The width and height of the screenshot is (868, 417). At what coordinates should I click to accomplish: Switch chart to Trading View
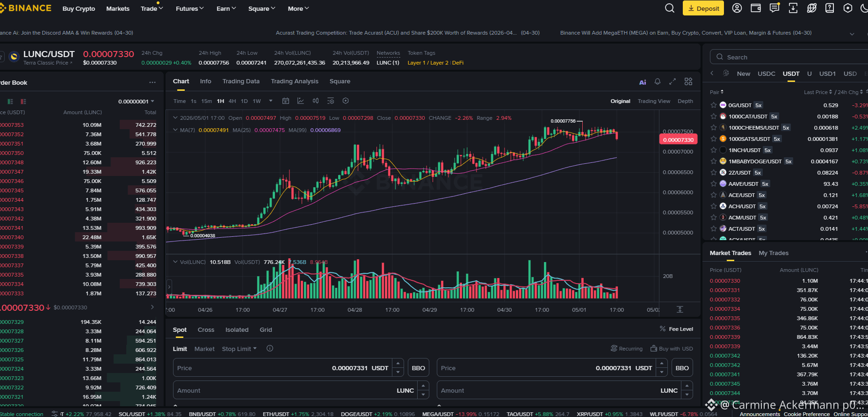(x=654, y=101)
